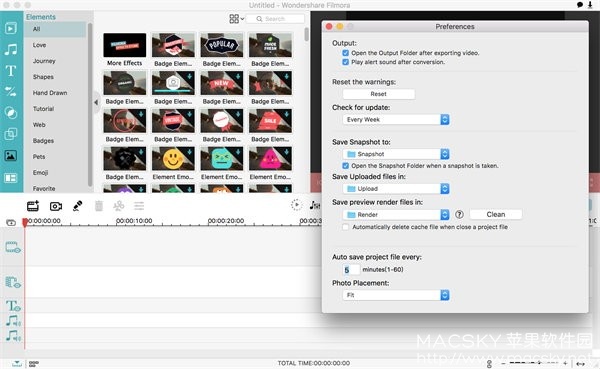The height and width of the screenshot is (369, 600).
Task: Click the record camera toolbar icon
Action: coord(56,206)
